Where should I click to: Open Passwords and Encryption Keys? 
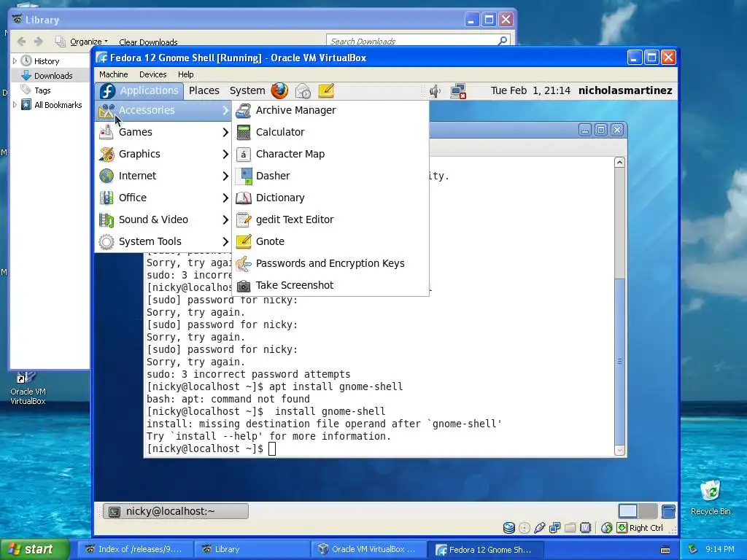(x=330, y=263)
